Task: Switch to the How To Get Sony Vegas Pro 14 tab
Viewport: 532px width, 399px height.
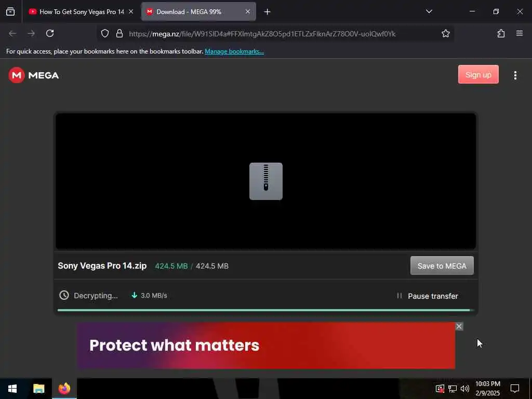Action: click(x=81, y=11)
